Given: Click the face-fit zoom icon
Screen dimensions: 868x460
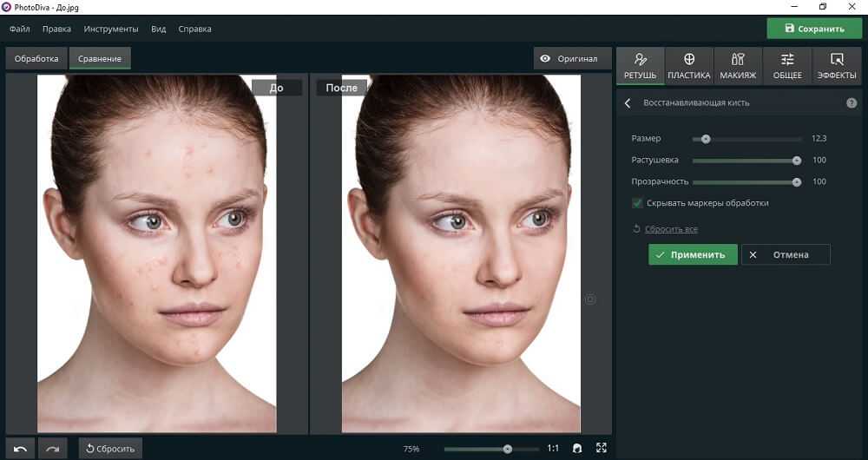Looking at the screenshot, I should (x=576, y=449).
